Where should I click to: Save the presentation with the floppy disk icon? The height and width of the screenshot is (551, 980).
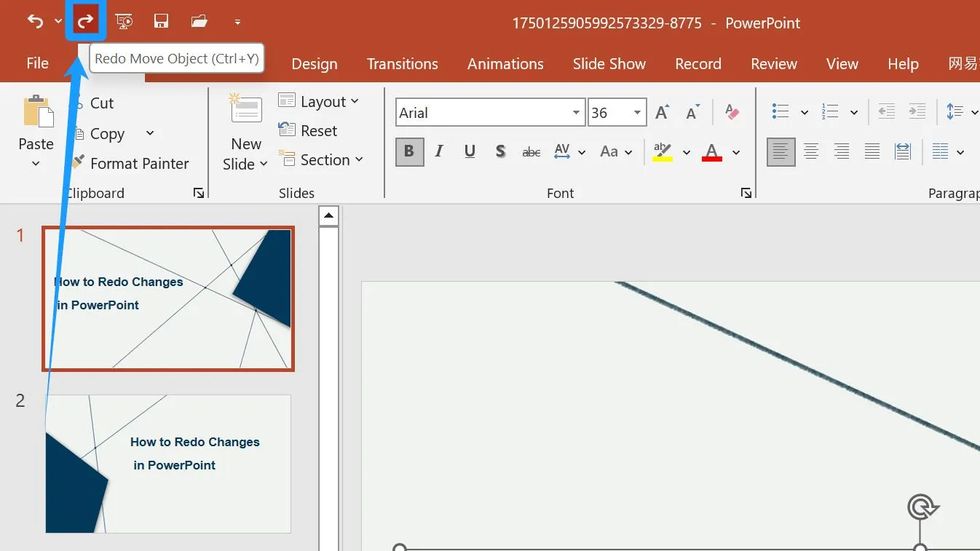click(x=162, y=21)
